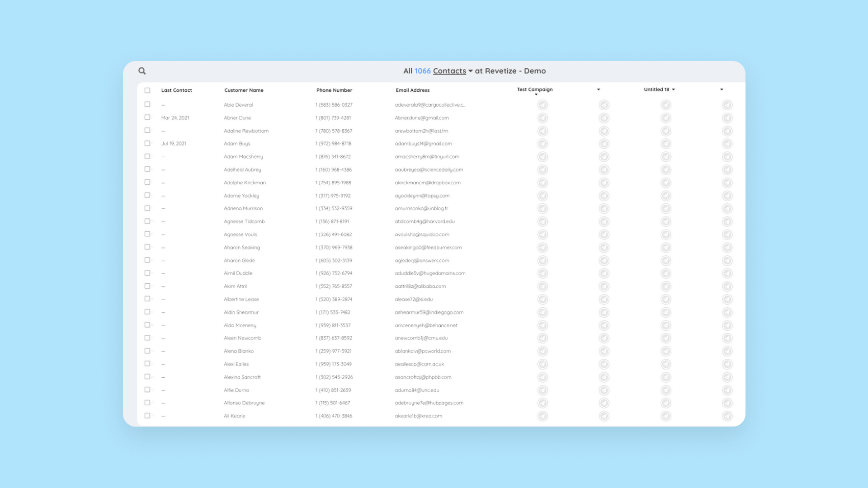Click the contact count 1066 link
This screenshot has width=868, height=488.
[423, 71]
